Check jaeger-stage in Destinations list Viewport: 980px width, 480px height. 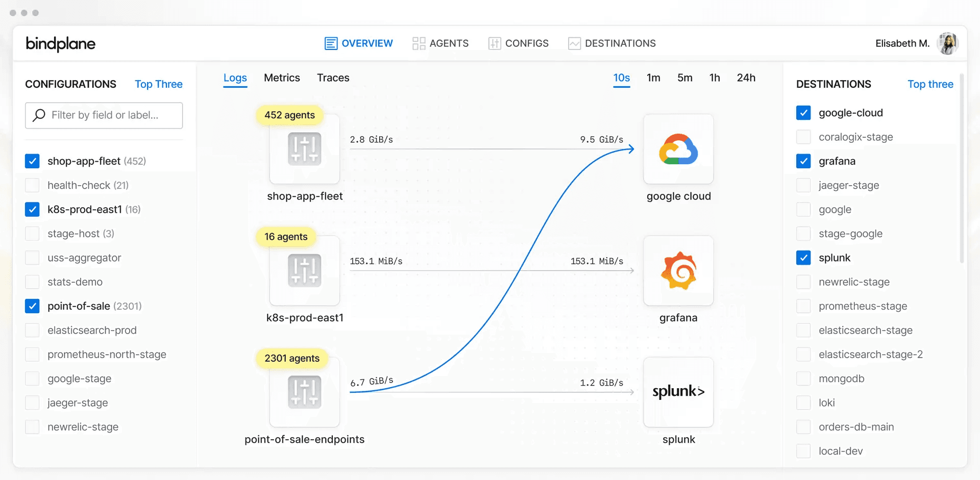coord(803,185)
